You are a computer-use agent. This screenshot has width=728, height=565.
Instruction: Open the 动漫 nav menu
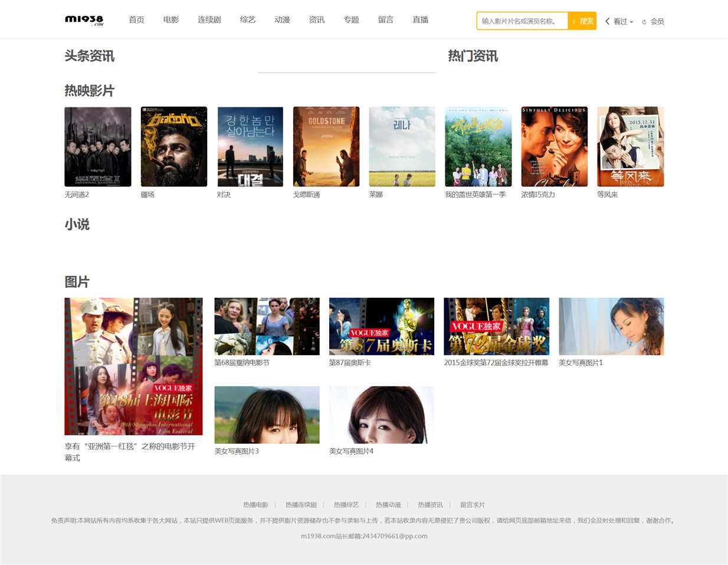282,19
